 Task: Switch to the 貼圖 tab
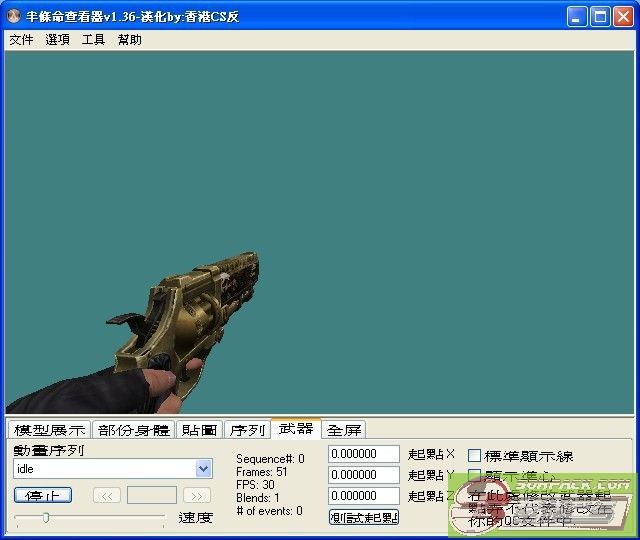point(199,430)
